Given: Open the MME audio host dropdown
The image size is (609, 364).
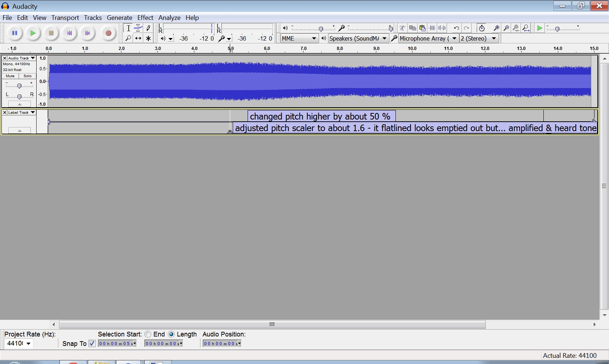Looking at the screenshot, I should (x=299, y=38).
